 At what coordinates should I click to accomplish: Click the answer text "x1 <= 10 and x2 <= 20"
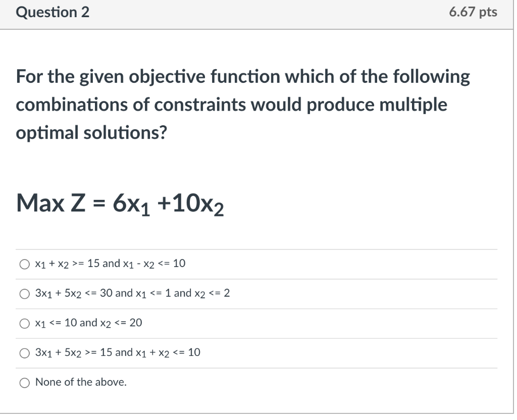87,323
